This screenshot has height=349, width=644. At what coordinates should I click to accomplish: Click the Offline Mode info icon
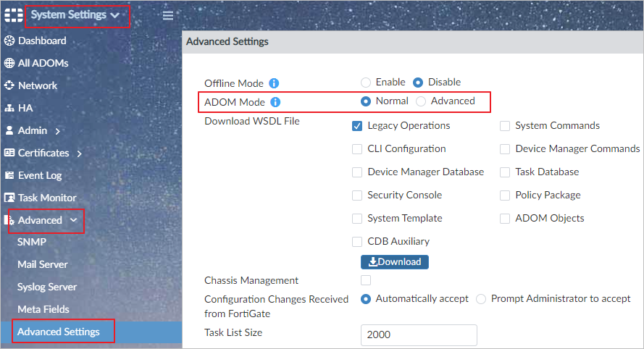tap(274, 83)
